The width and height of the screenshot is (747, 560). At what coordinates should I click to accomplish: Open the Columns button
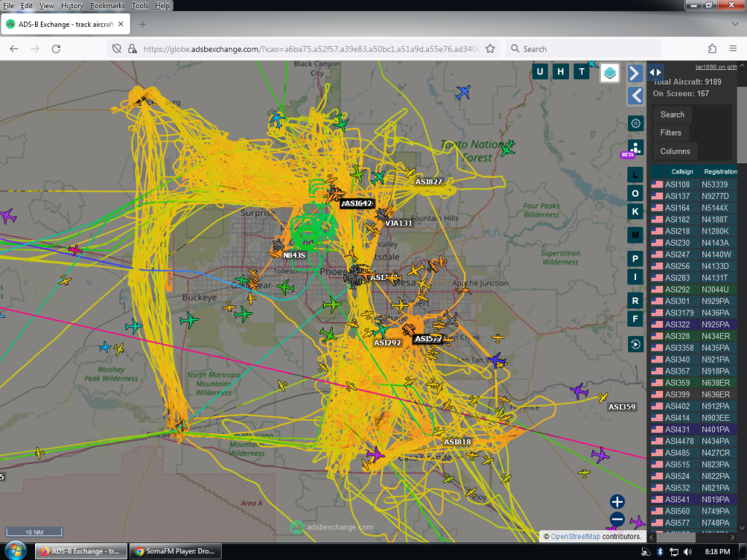[675, 152]
